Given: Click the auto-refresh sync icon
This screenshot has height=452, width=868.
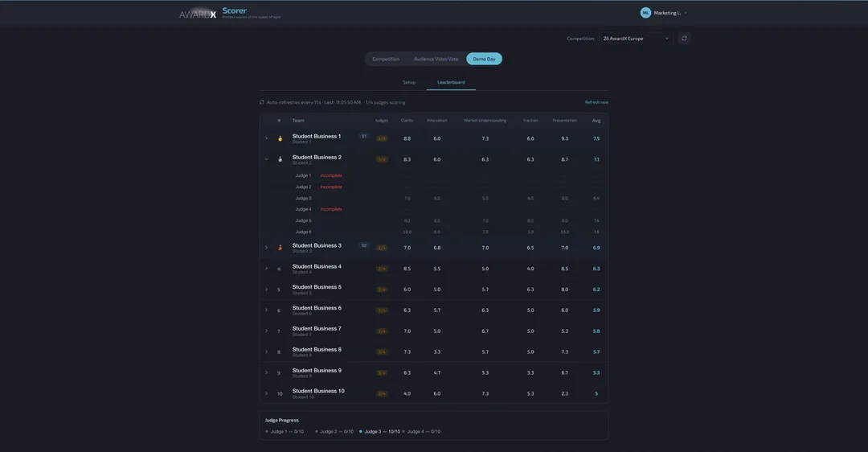Looking at the screenshot, I should point(262,102).
